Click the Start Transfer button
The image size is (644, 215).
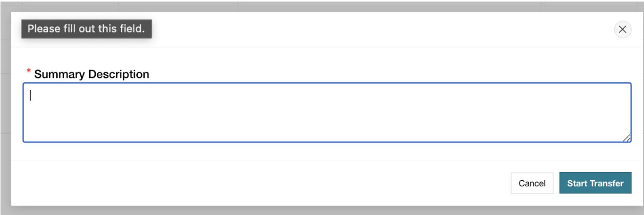click(x=595, y=183)
